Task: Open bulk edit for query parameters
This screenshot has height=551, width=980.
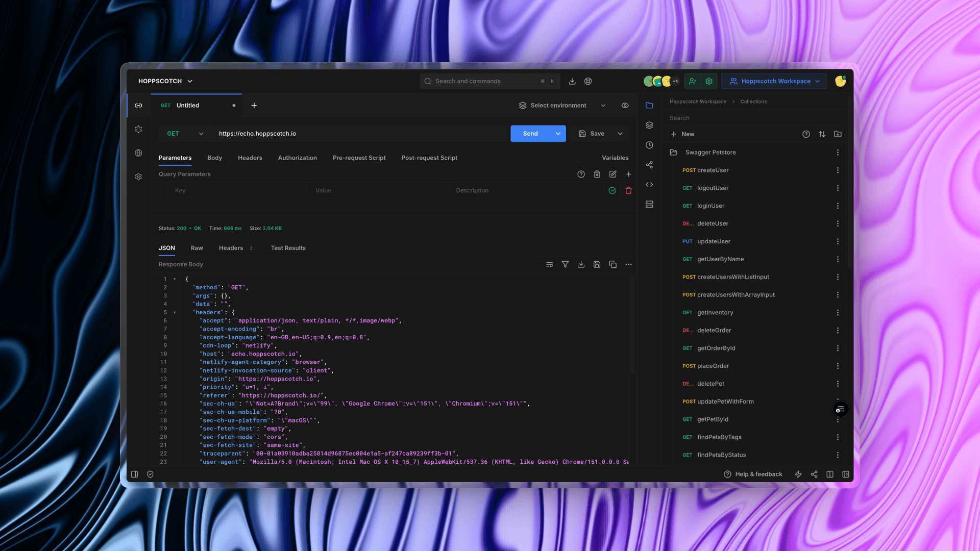Action: tap(612, 174)
